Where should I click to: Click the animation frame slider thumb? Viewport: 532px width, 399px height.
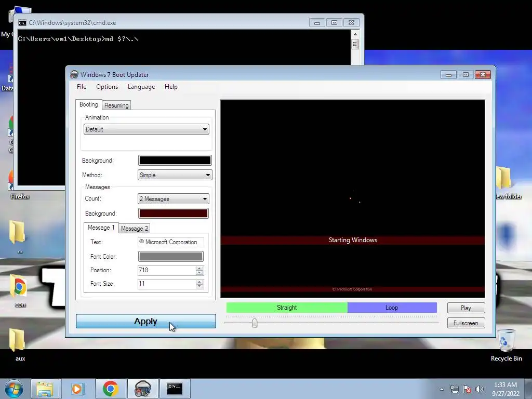[x=255, y=323]
